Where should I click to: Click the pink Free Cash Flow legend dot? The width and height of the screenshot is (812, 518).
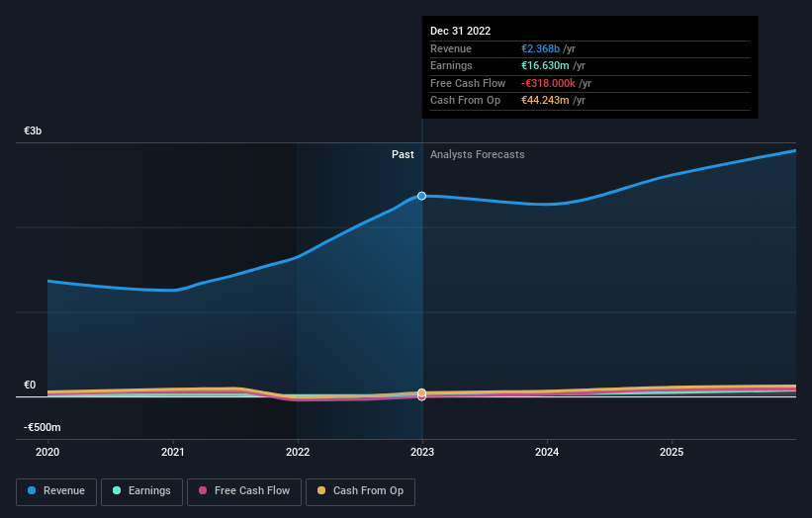click(x=203, y=490)
